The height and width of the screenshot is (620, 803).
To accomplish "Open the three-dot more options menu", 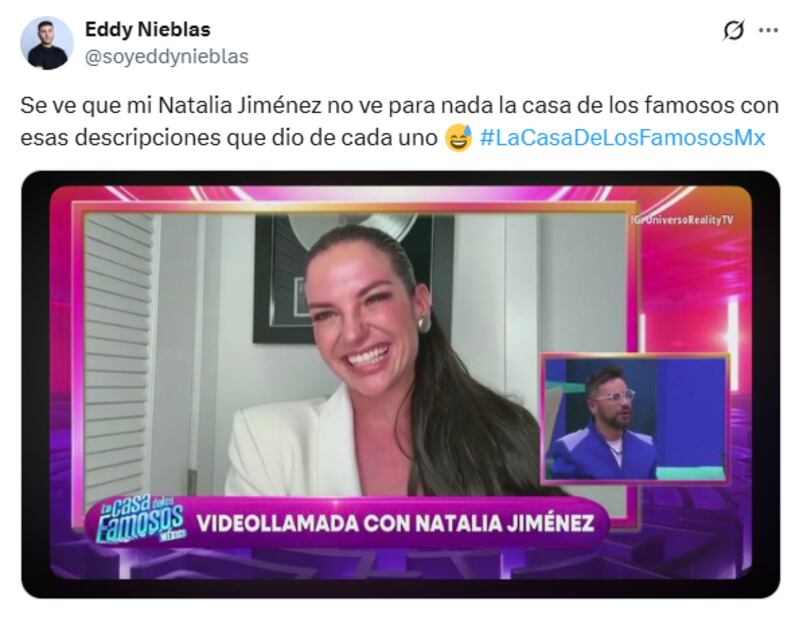I will pyautogui.click(x=768, y=31).
